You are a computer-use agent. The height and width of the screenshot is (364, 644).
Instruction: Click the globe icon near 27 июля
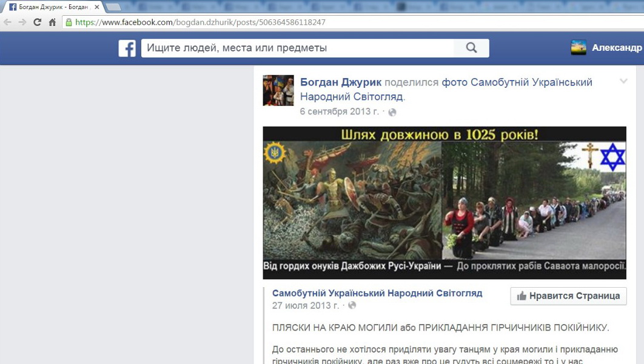point(352,305)
